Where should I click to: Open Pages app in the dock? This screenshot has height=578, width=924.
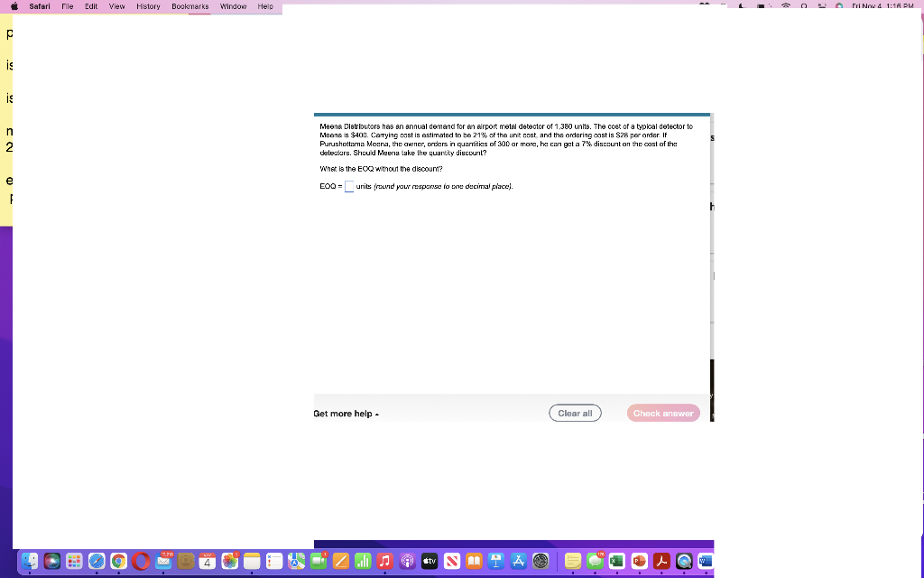pyautogui.click(x=340, y=561)
